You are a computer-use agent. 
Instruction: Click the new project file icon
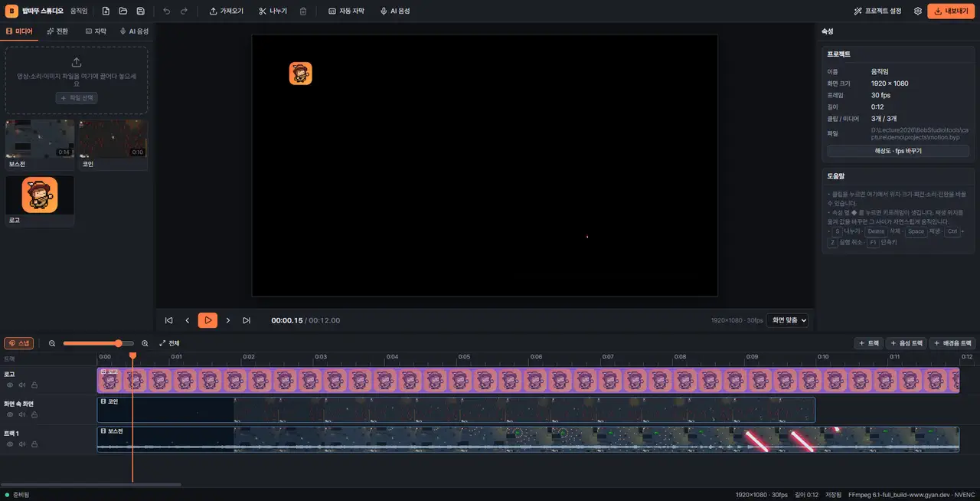click(106, 11)
